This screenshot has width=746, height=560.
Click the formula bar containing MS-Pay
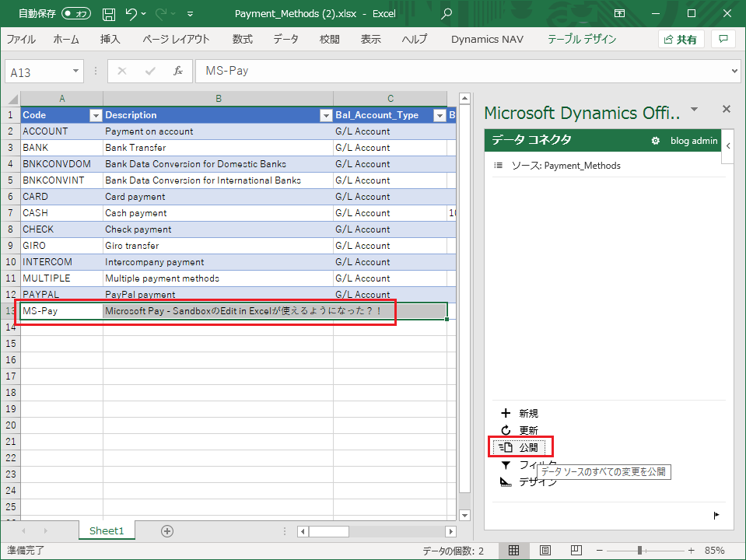coord(461,72)
